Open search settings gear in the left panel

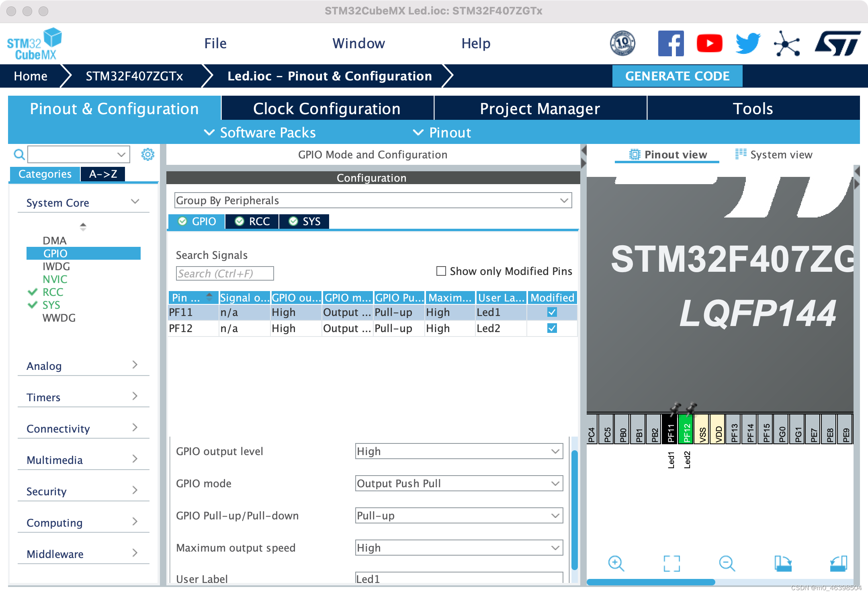point(148,154)
